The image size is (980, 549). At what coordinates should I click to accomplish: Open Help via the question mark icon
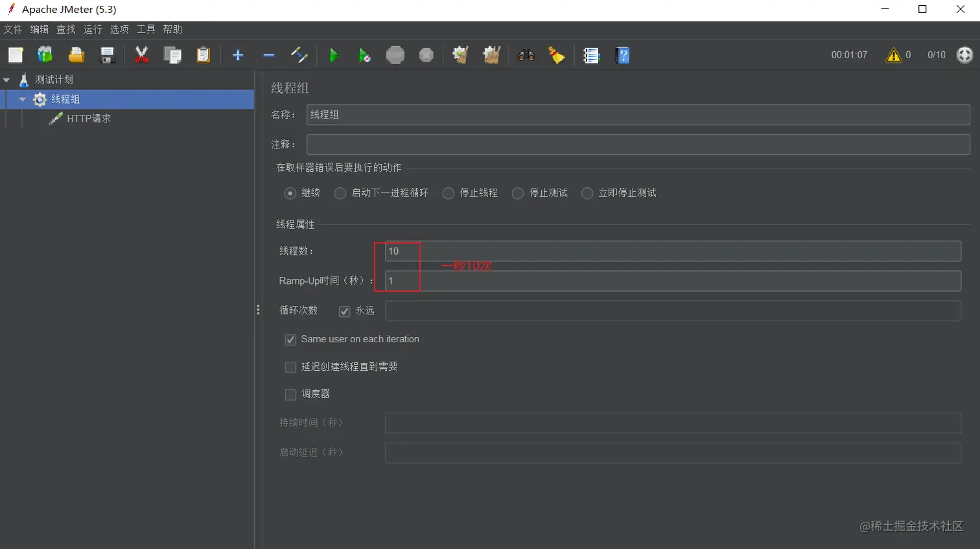[x=623, y=55]
